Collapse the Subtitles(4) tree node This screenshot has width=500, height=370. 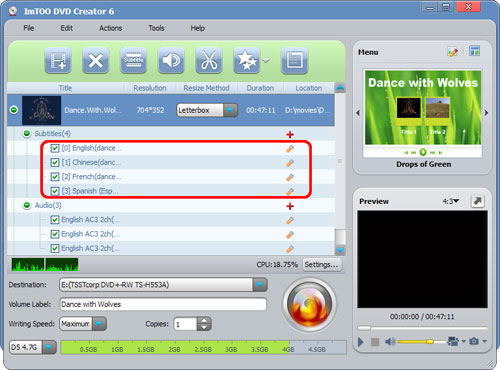click(27, 134)
